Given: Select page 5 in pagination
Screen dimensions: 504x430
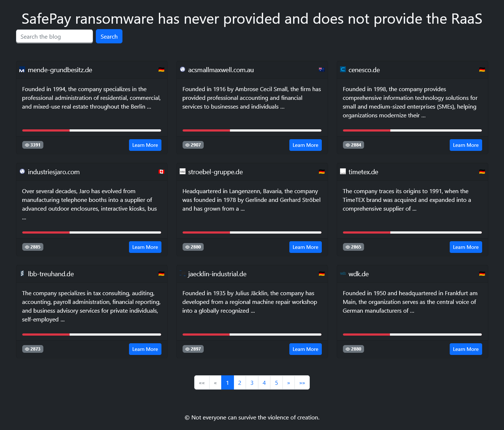Looking at the screenshot, I should click(x=276, y=383).
